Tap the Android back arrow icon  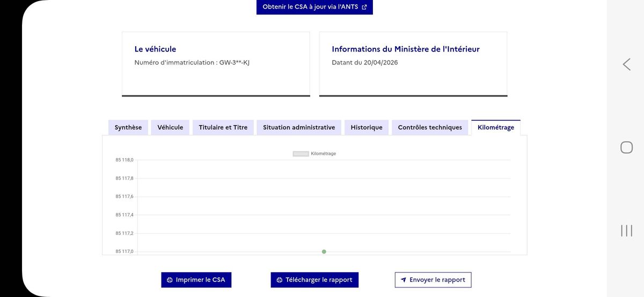click(x=626, y=64)
